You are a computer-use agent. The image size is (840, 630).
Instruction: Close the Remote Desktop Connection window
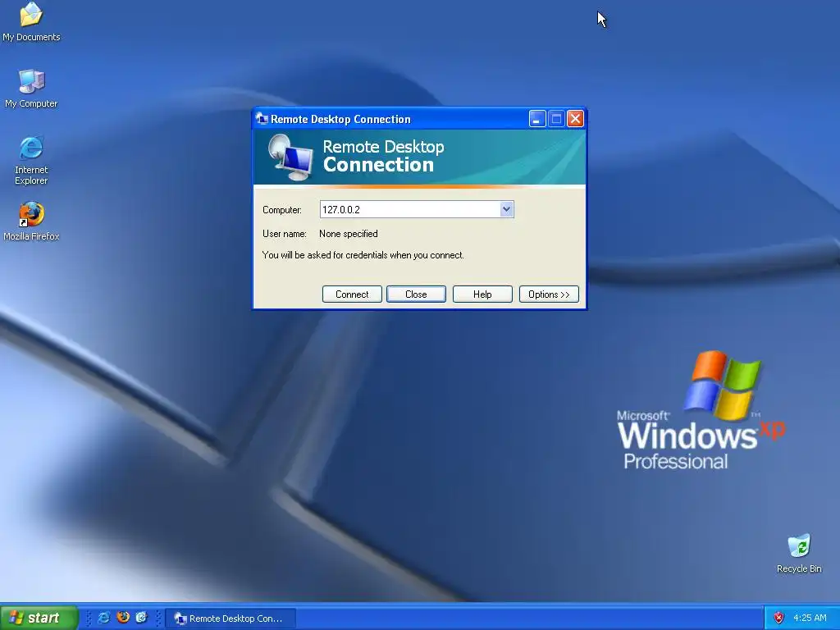click(x=575, y=118)
